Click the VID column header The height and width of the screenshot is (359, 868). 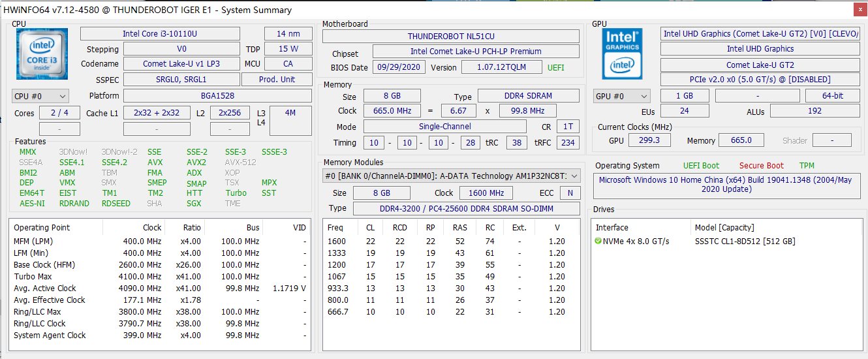pos(299,228)
